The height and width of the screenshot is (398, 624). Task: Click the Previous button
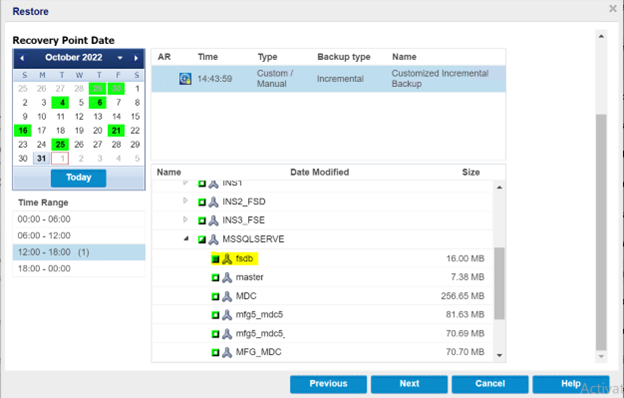pyautogui.click(x=328, y=384)
